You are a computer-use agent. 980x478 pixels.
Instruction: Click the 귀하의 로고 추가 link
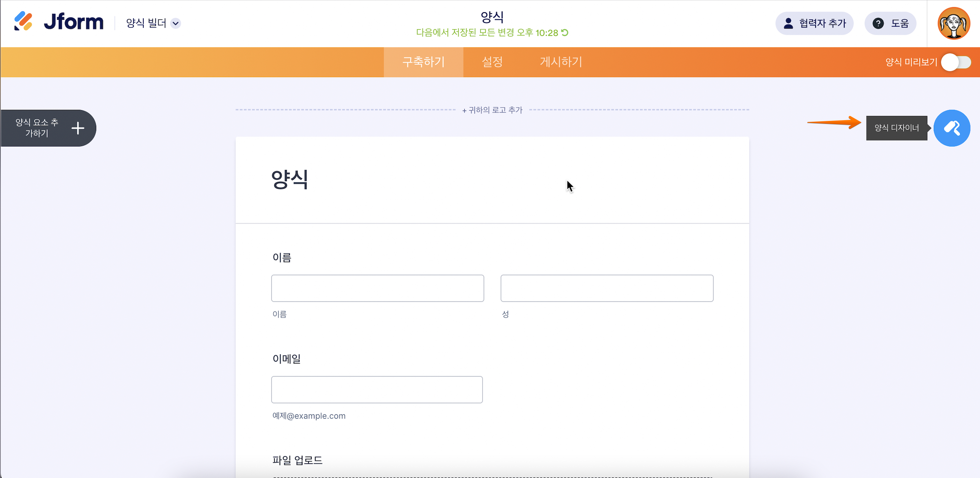pyautogui.click(x=492, y=110)
